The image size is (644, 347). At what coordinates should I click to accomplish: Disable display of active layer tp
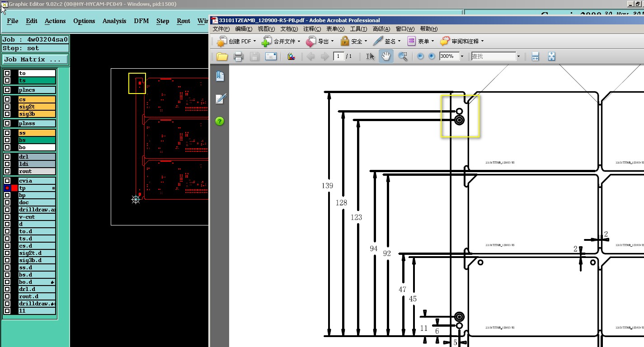point(7,188)
